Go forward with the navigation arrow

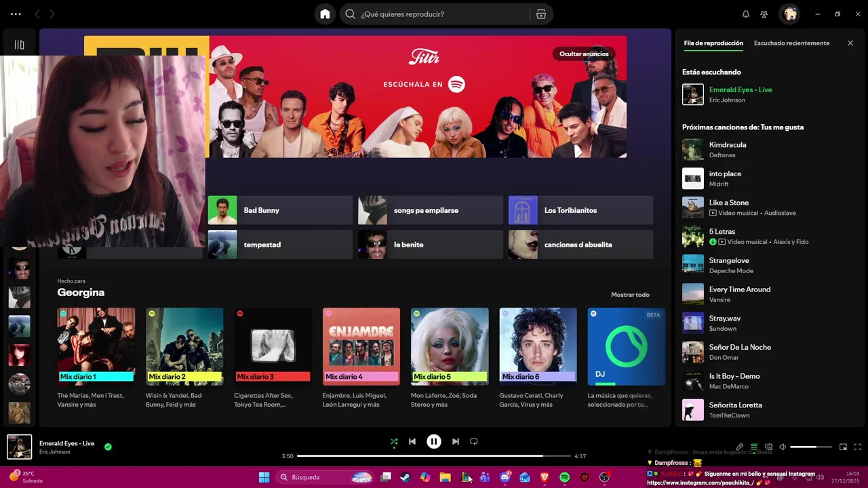pyautogui.click(x=52, y=14)
